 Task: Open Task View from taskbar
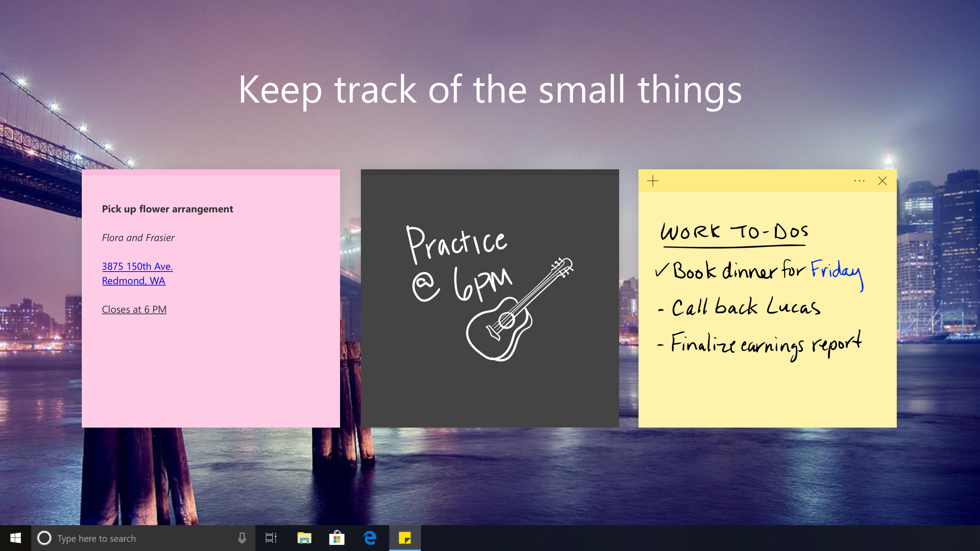271,538
